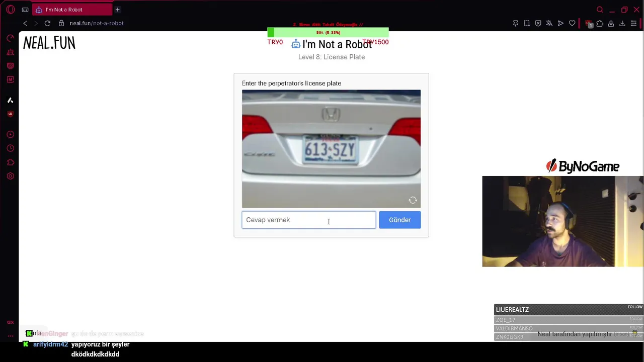Go back to the previous page
This screenshot has width=644, height=362.
[25, 23]
